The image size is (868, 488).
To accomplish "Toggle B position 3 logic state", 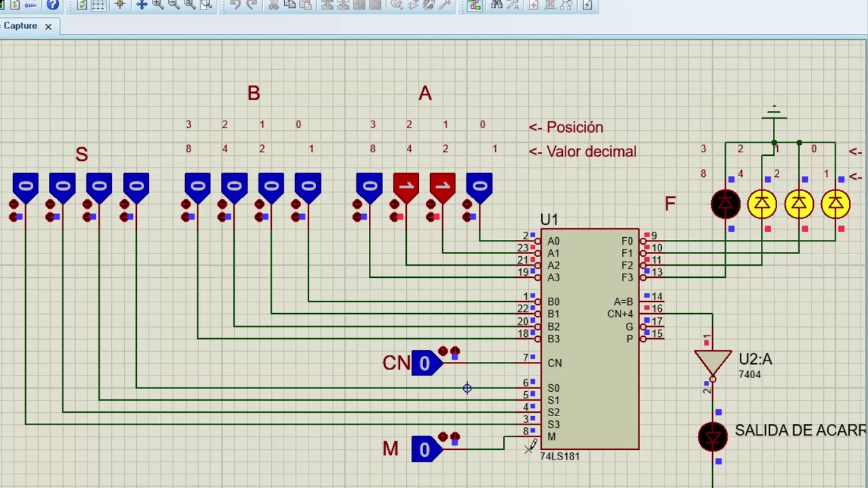I will coord(197,188).
